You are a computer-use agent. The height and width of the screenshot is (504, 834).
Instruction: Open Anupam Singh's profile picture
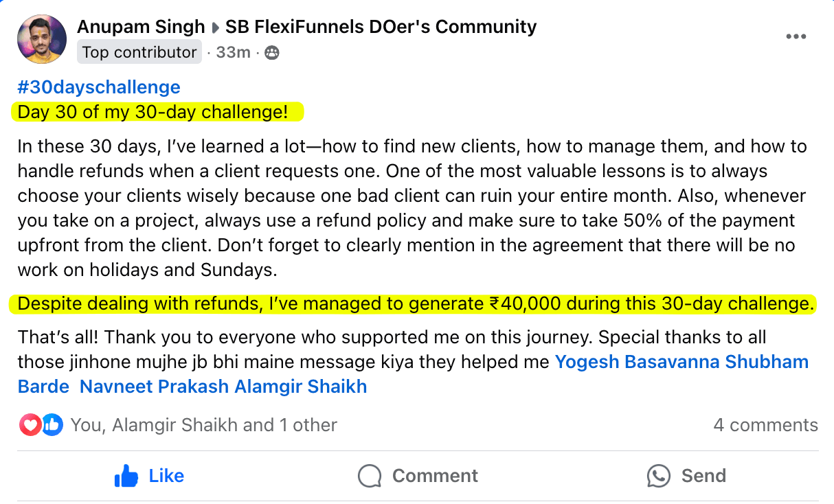(41, 38)
